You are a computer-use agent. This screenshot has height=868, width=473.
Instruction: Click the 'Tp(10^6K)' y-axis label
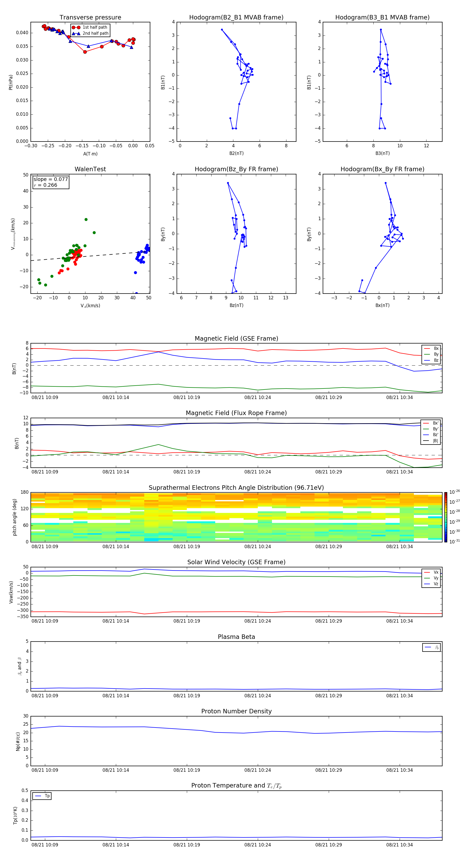[15, 815]
